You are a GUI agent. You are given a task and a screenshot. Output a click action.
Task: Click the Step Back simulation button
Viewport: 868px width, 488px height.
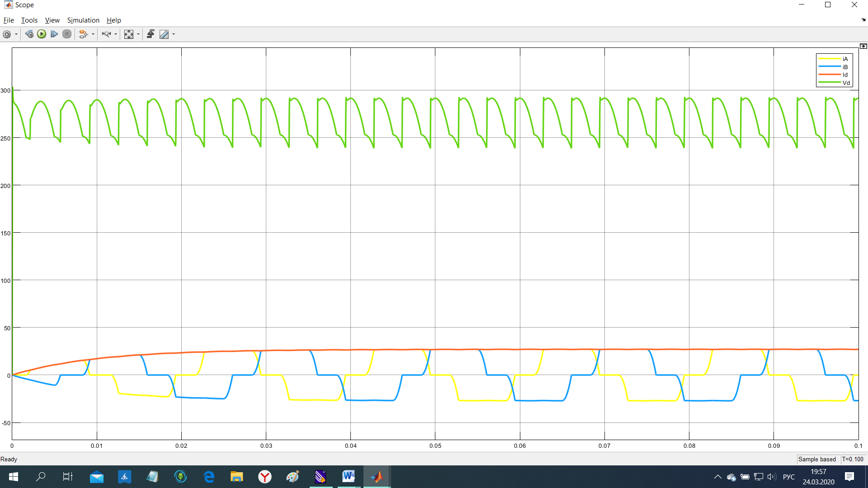pyautogui.click(x=29, y=34)
